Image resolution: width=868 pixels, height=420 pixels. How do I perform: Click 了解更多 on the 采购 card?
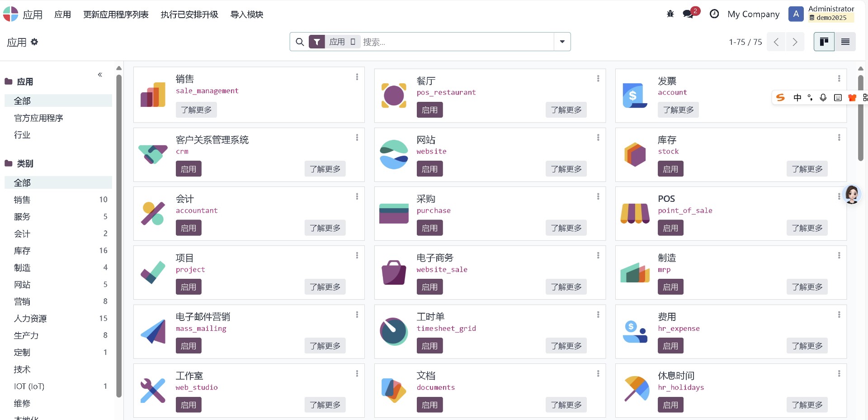pyautogui.click(x=566, y=228)
